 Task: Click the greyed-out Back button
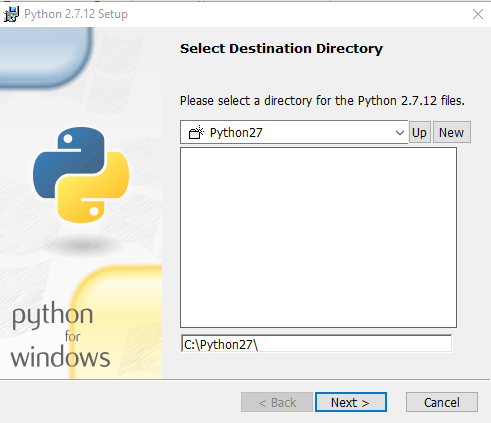[277, 402]
